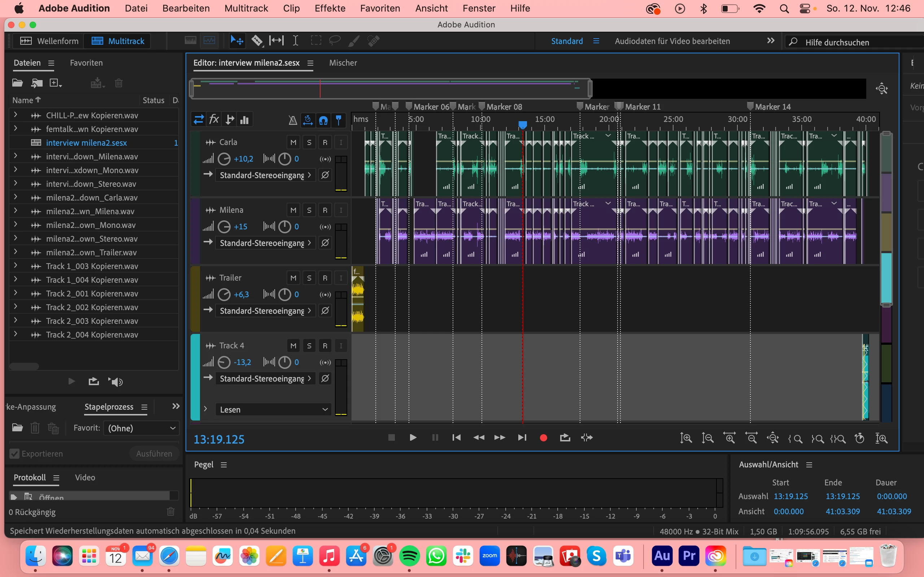Select the Time Selection tool
The width and height of the screenshot is (924, 577).
tap(295, 40)
